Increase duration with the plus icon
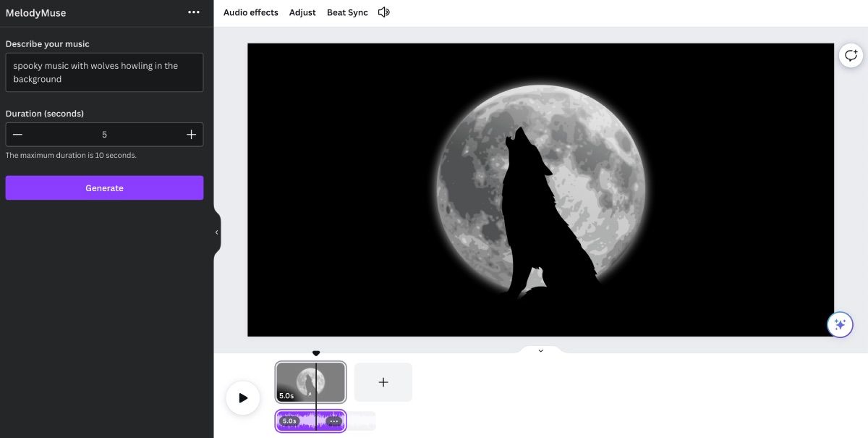 point(191,134)
